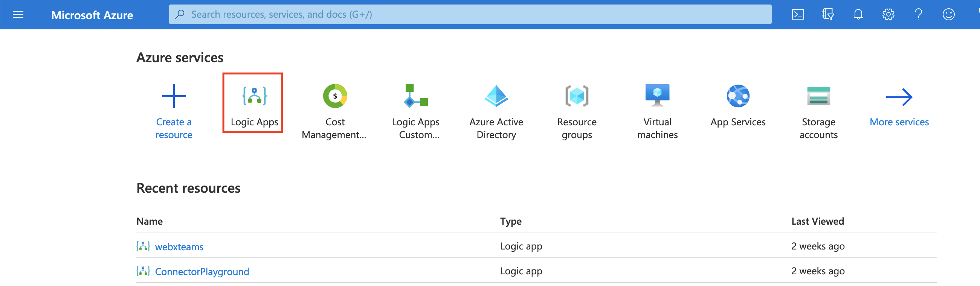Select the Logic Apps label

255,122
